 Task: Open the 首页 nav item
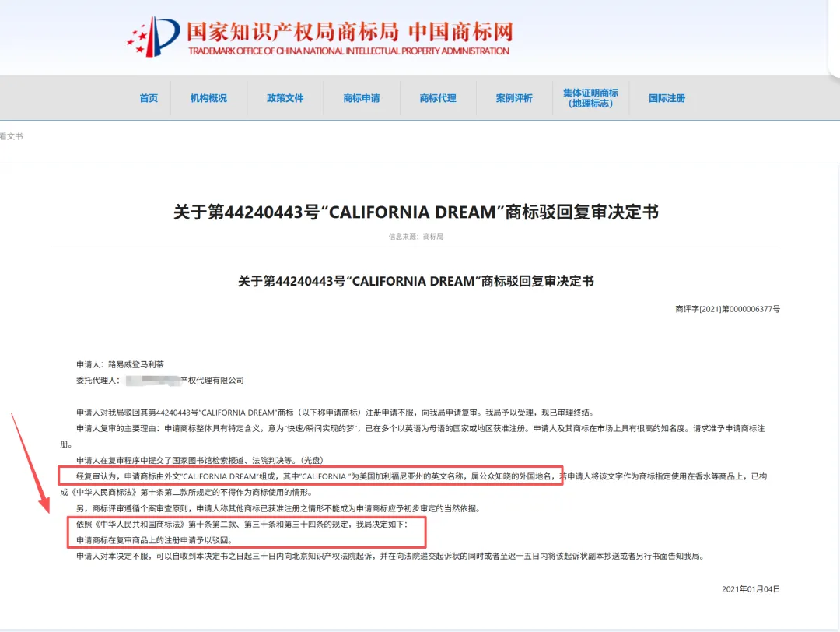[x=149, y=98]
